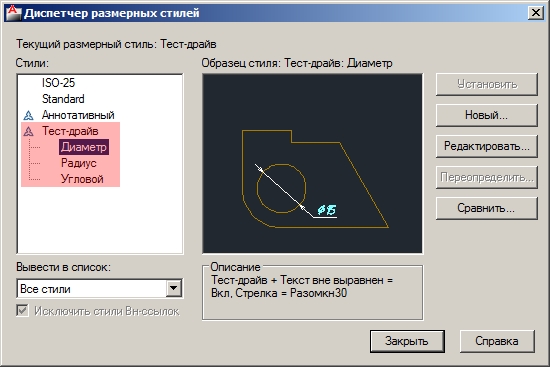Click the annotative icon beside Тест-драйв
Screen dimensions: 550x367
[x=28, y=131]
